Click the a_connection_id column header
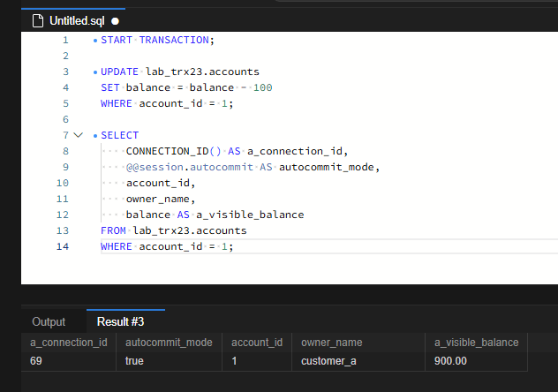558x392 pixels. pos(69,343)
